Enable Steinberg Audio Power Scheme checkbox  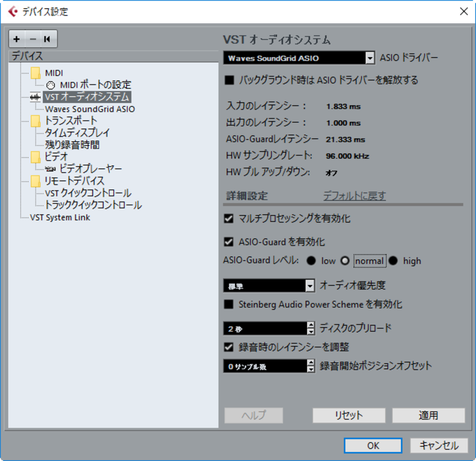(x=228, y=304)
